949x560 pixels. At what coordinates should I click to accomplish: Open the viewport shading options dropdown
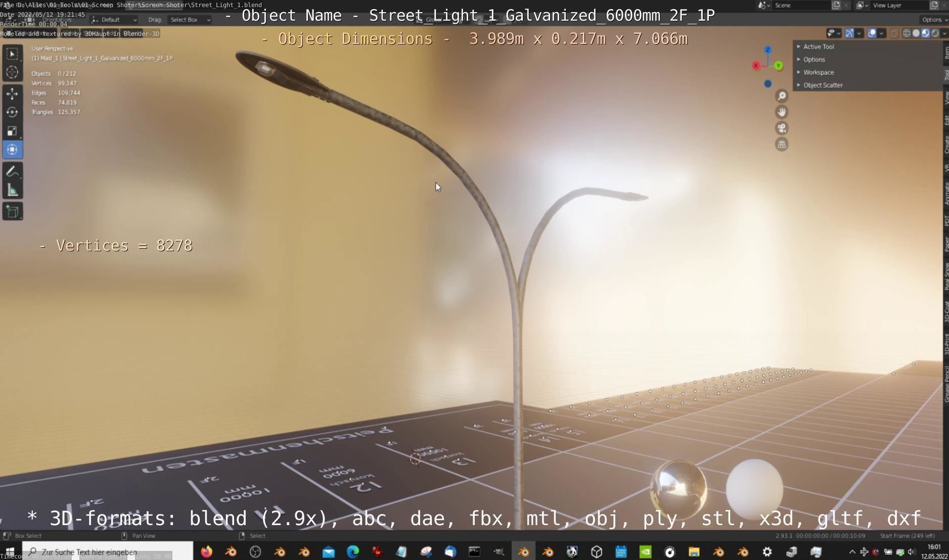point(944,33)
